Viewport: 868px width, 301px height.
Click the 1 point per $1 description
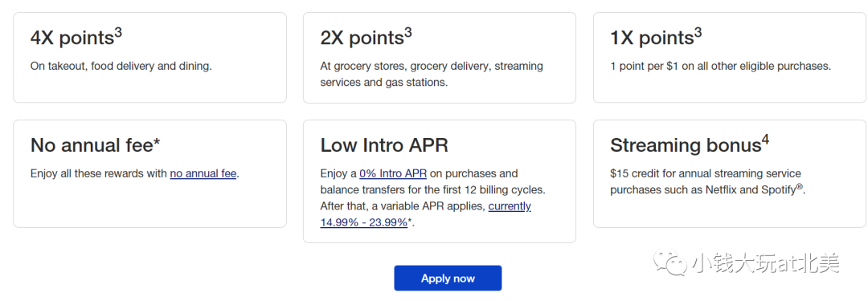721,67
